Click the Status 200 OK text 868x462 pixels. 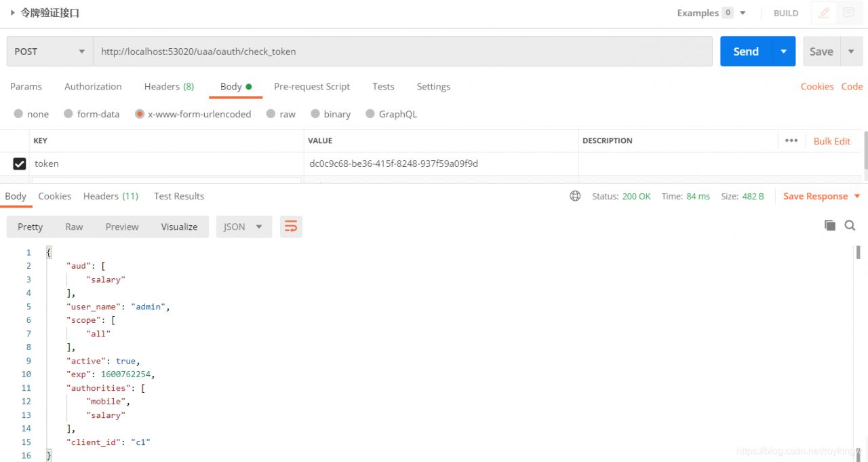621,196
